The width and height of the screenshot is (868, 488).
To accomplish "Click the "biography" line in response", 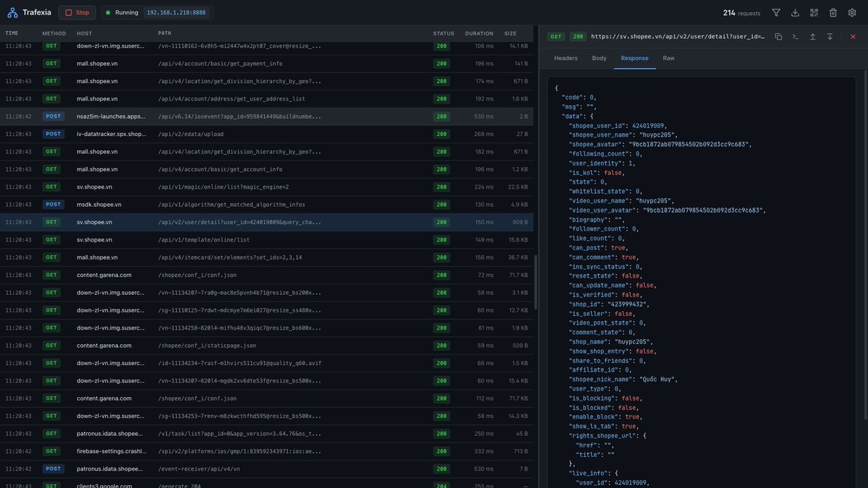I will click(x=598, y=219).
